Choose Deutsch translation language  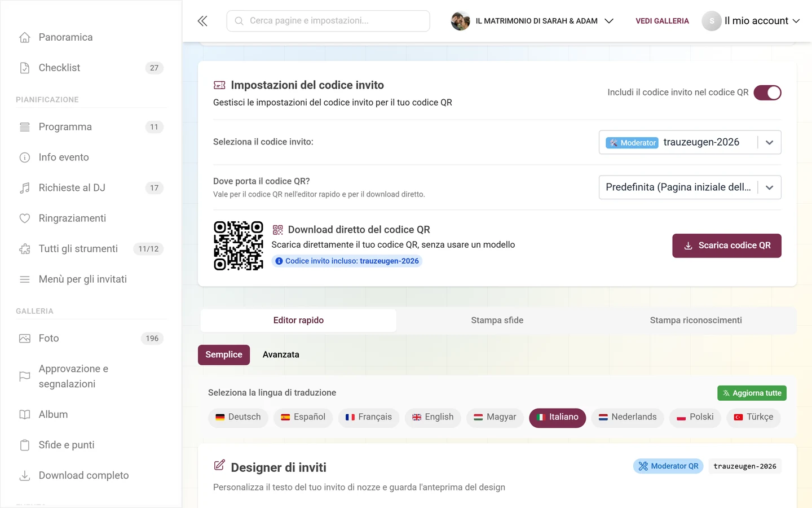click(x=238, y=417)
